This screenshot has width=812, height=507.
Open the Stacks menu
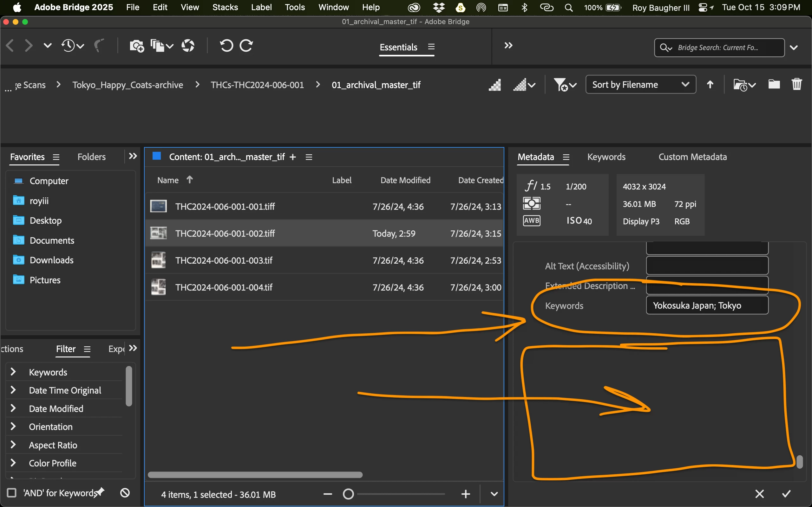click(x=225, y=7)
